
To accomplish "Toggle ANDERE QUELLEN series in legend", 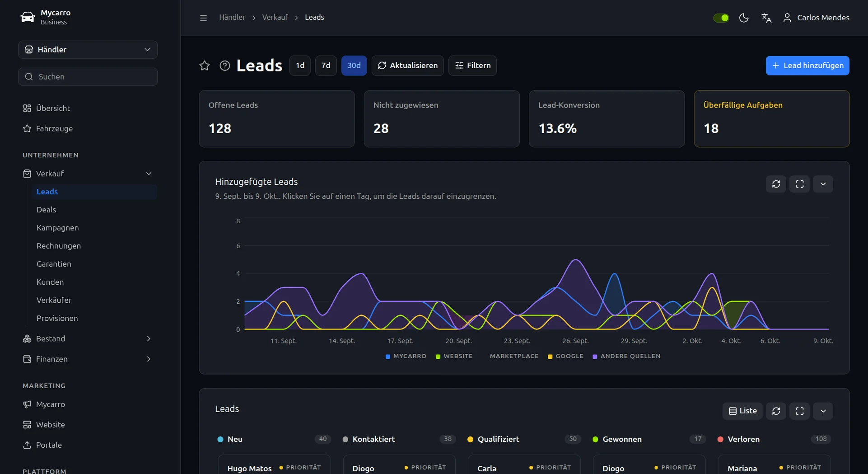I will (626, 357).
